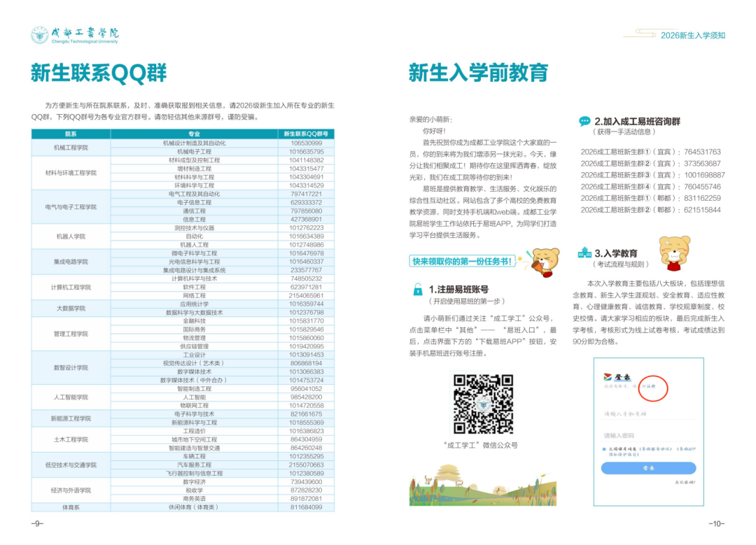The image size is (756, 545).
Task: Click the 请输入密码 field in the login preview
Action: pos(650,435)
